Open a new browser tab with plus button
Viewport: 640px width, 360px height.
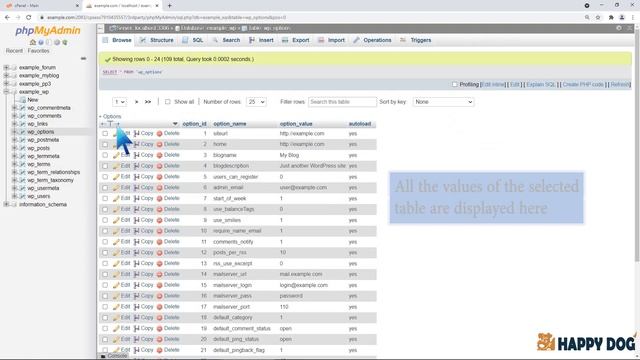point(169,6)
